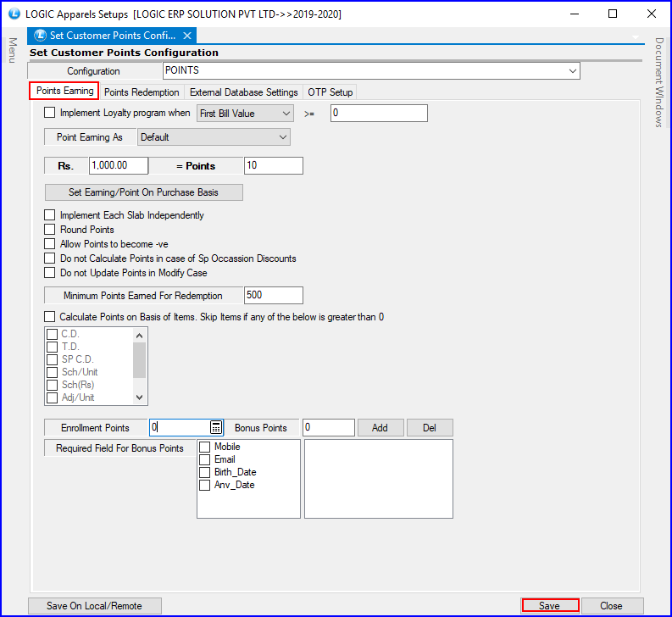Enable Calculate Points on Basis of Items
This screenshot has height=617, width=672.
(50, 317)
